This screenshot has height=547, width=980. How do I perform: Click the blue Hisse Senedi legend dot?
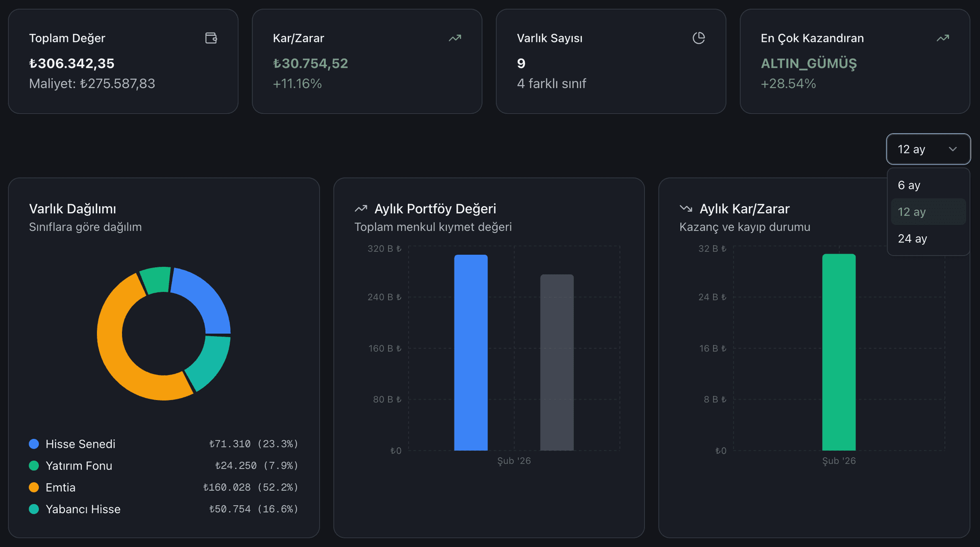point(34,444)
